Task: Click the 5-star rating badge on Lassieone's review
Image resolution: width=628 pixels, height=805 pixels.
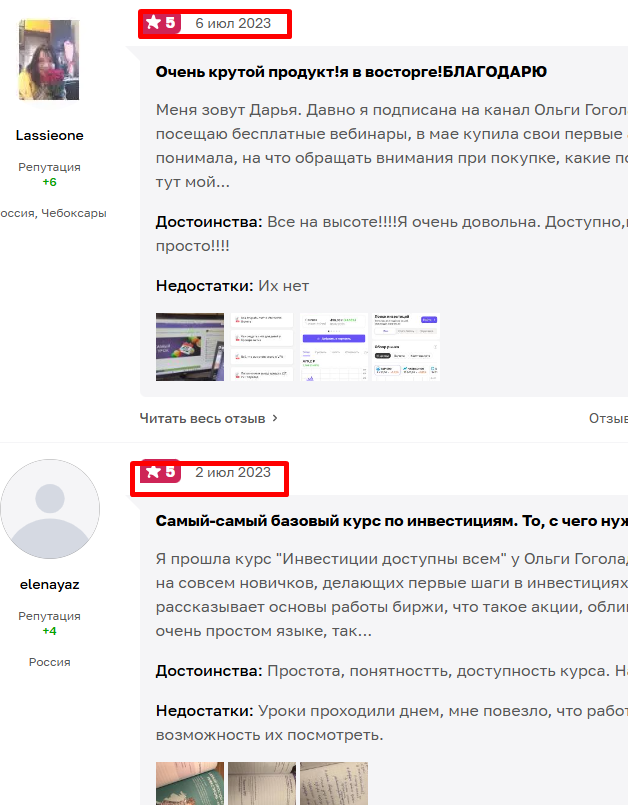Action: [161, 23]
